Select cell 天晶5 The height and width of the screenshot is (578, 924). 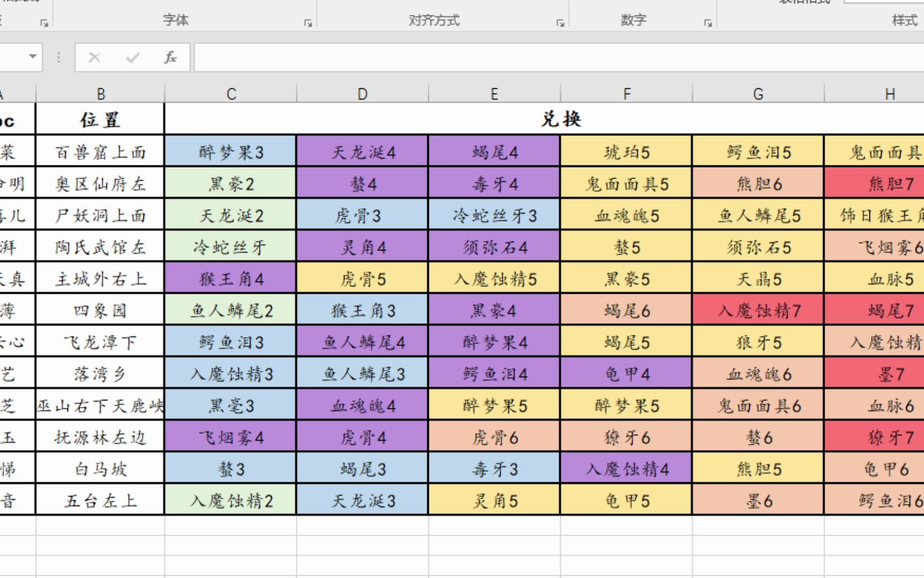[x=758, y=278]
